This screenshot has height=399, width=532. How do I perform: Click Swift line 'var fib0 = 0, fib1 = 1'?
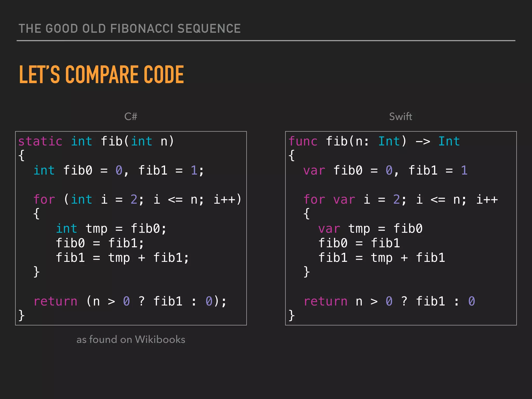click(385, 171)
